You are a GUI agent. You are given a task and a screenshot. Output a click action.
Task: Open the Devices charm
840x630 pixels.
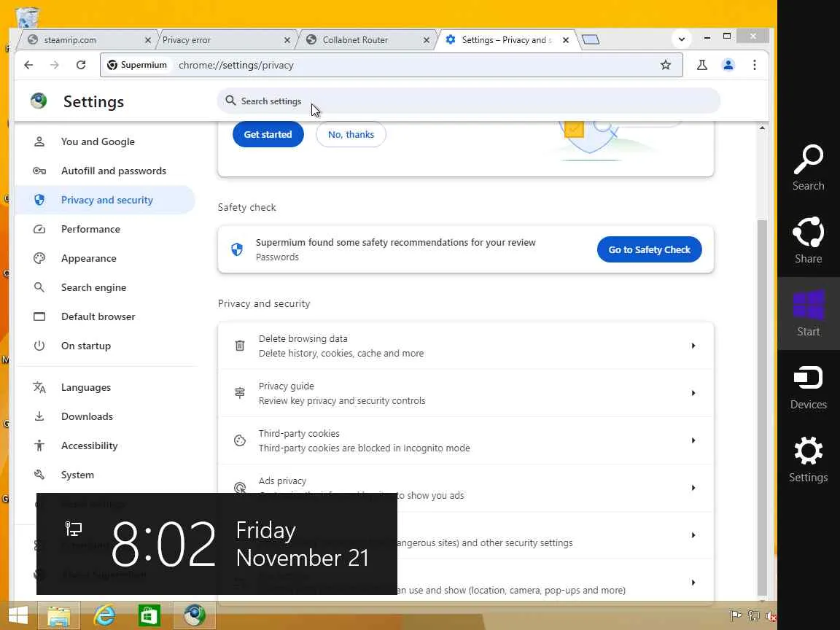pos(809,386)
